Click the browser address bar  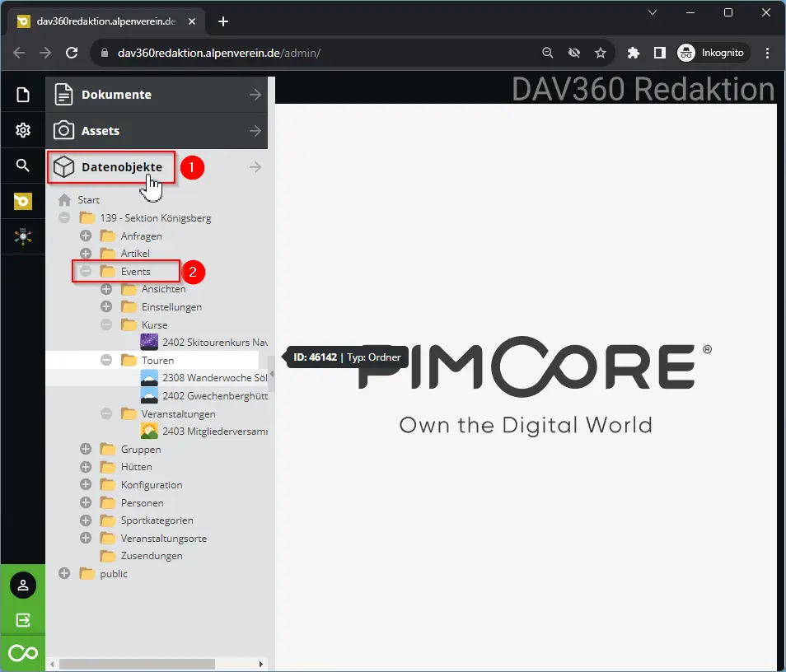tap(321, 53)
